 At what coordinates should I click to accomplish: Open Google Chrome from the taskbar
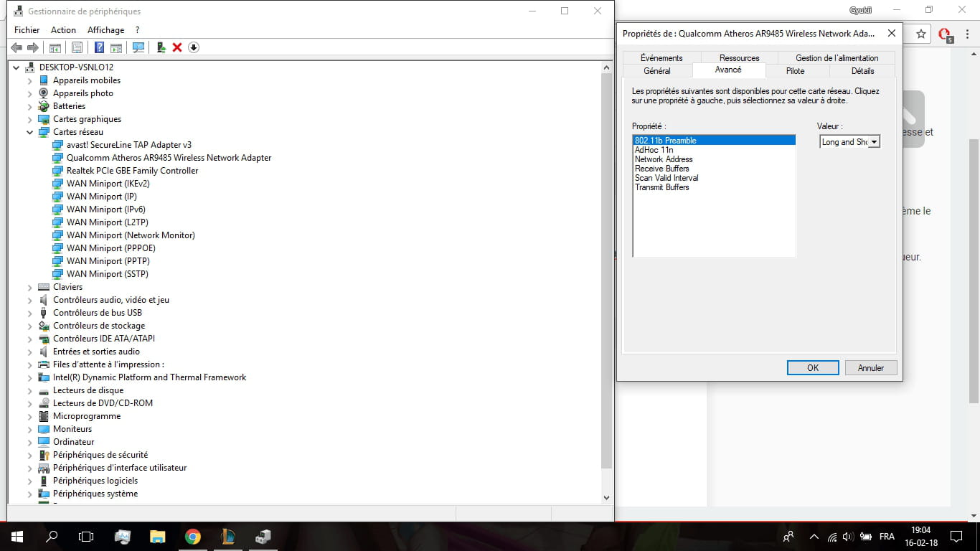coord(192,536)
